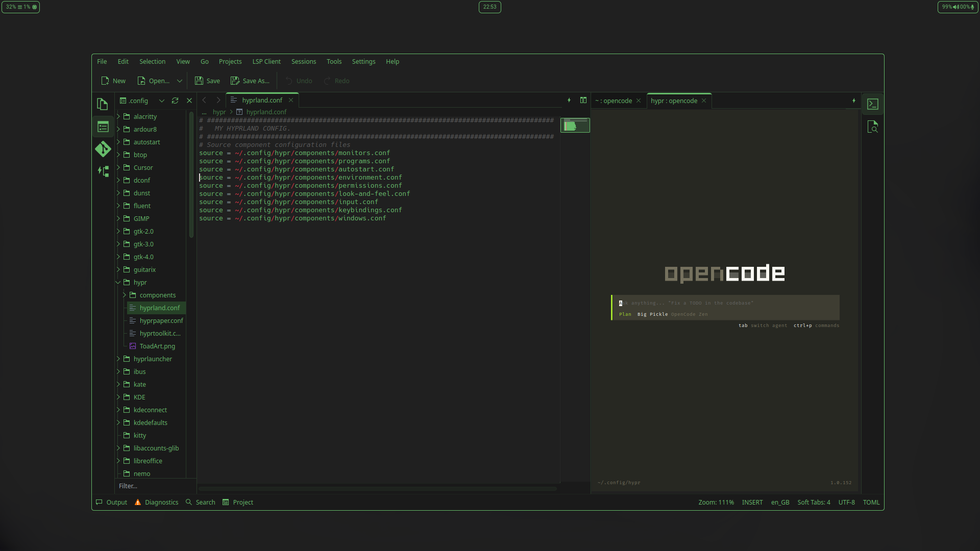Click the Zoom: 111% status indicator
The width and height of the screenshot is (980, 551).
pos(716,502)
